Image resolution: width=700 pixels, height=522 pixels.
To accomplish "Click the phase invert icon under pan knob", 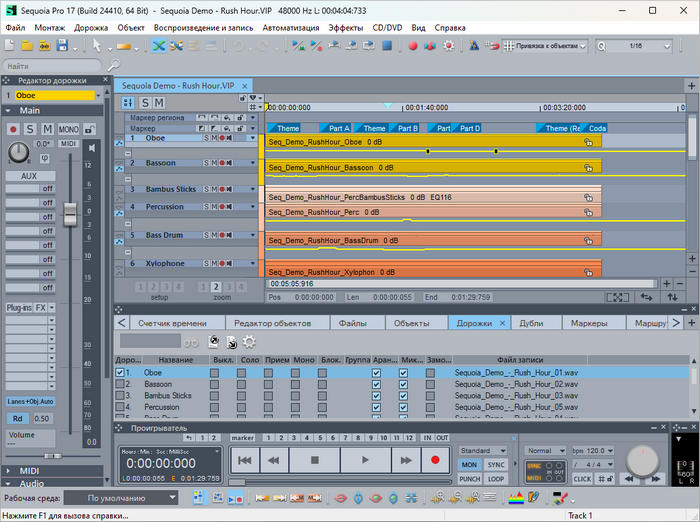I will point(44,158).
